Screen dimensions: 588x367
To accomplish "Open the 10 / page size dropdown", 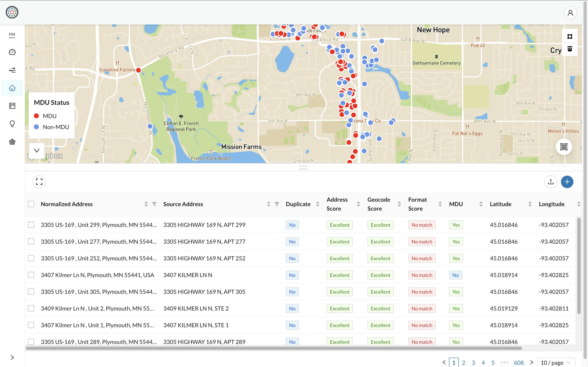I will [556, 363].
